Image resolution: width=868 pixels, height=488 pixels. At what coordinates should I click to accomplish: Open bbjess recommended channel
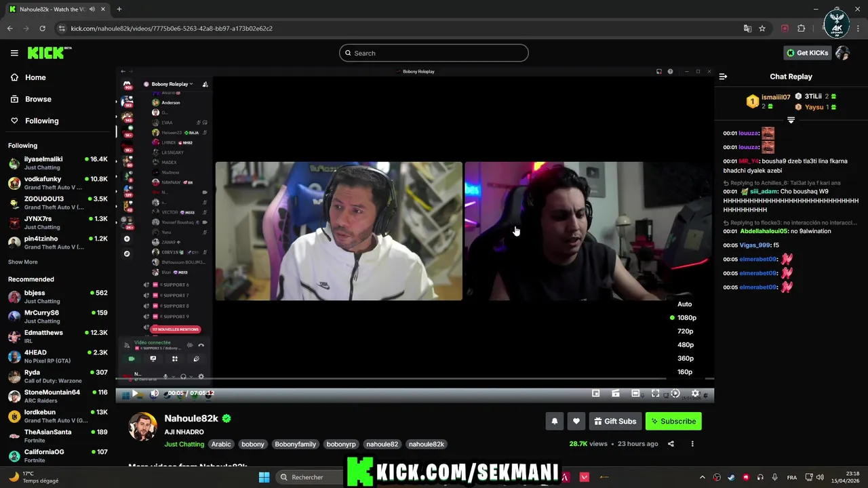pos(58,297)
